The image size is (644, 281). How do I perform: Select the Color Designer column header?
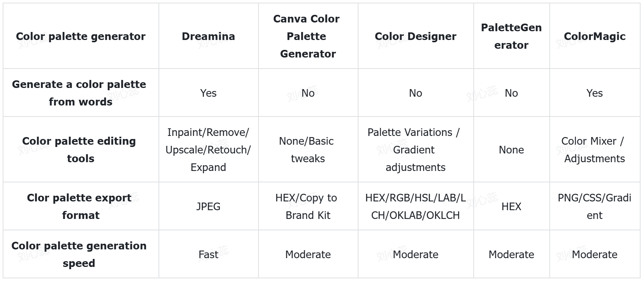tap(416, 36)
